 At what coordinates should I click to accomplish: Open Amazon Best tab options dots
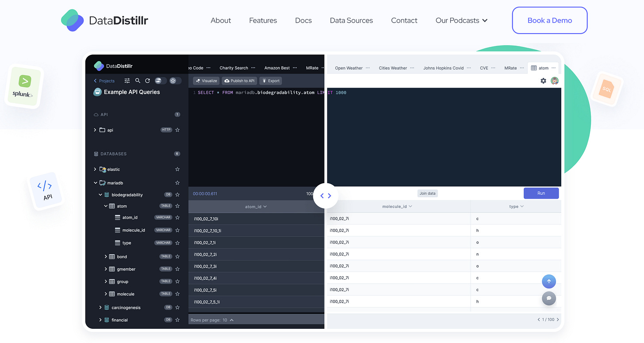click(295, 68)
